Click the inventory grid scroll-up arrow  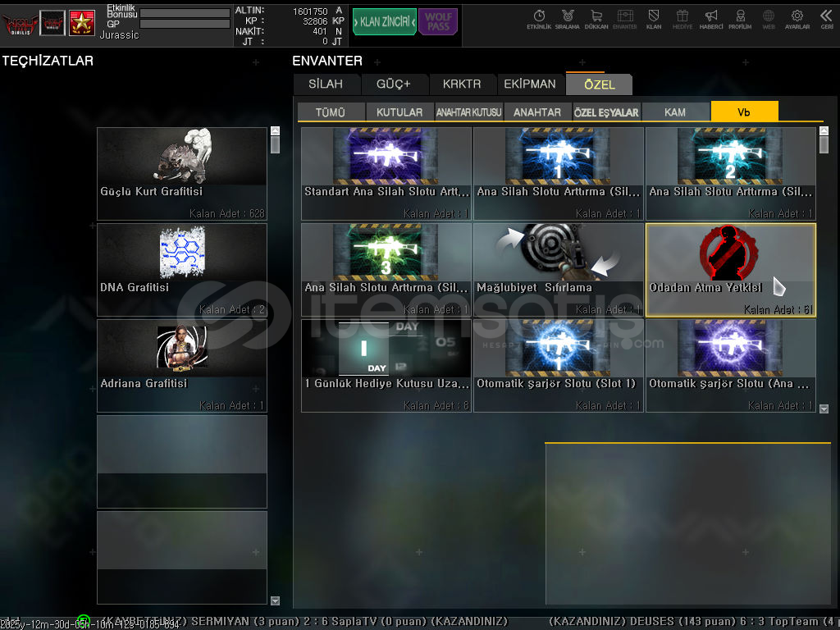click(x=824, y=130)
